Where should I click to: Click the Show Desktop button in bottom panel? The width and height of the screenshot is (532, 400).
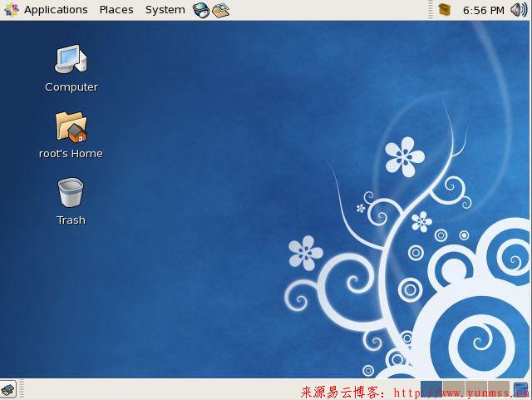[x=8, y=389]
